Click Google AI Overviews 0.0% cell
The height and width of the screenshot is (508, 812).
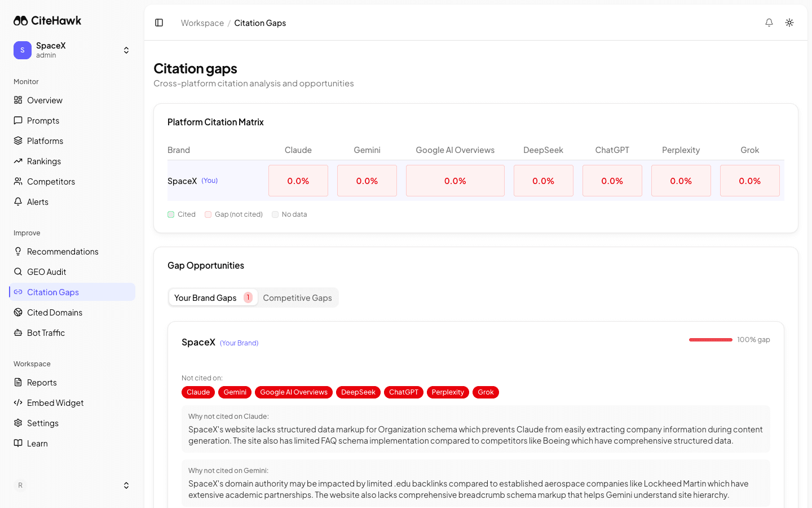(x=455, y=181)
